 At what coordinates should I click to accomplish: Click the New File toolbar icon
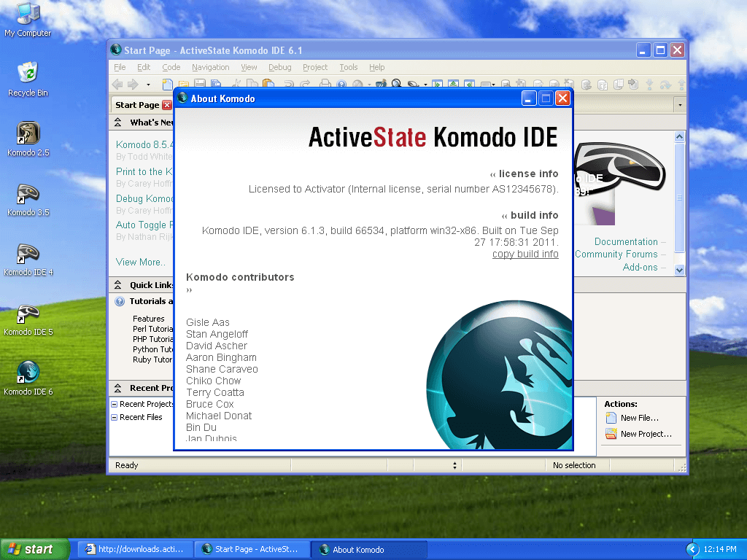pos(167,85)
